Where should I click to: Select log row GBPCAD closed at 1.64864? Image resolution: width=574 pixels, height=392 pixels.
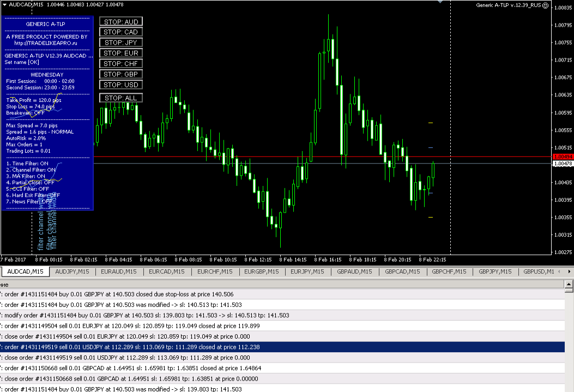tap(282, 368)
